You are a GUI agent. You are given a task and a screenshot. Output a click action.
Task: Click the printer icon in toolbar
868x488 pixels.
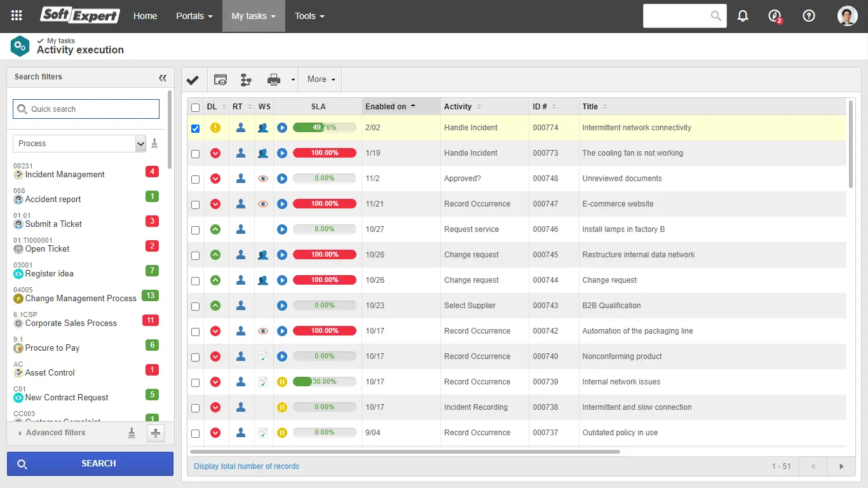tap(274, 80)
